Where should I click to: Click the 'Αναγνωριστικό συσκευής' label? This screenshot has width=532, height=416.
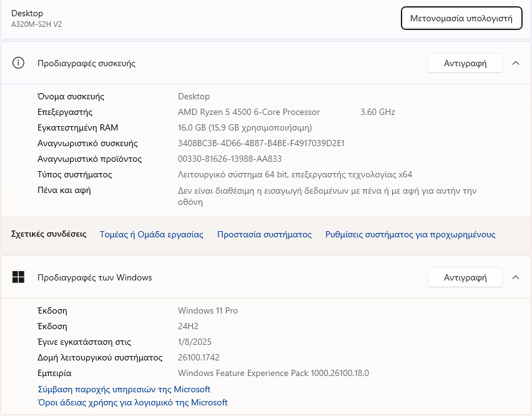[x=87, y=143]
